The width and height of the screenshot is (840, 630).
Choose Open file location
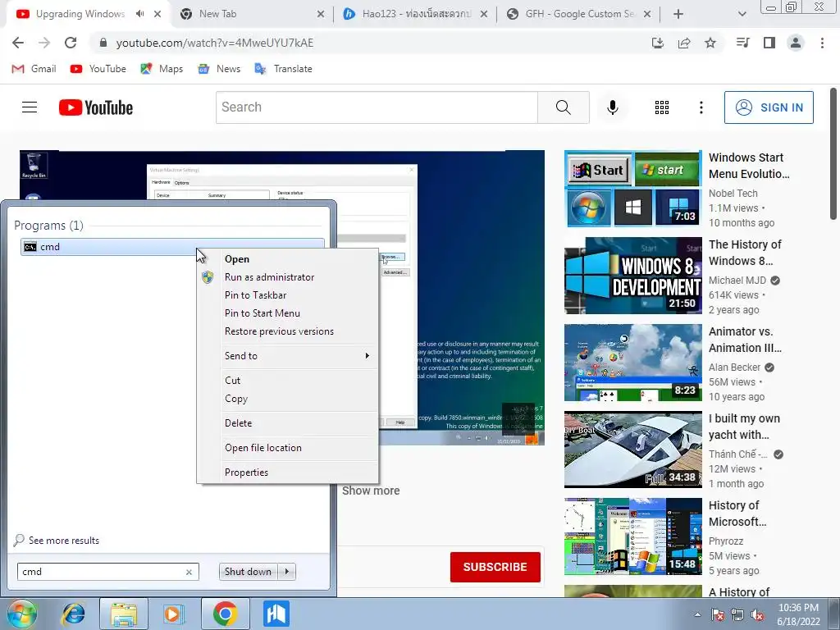[x=288, y=448]
